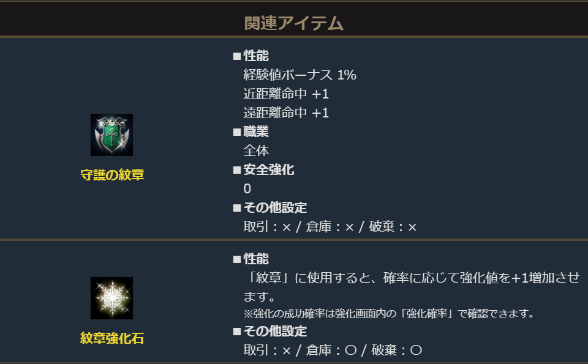Click the green shield 守護の紋章 icon
588x364 pixels.
pos(111,135)
